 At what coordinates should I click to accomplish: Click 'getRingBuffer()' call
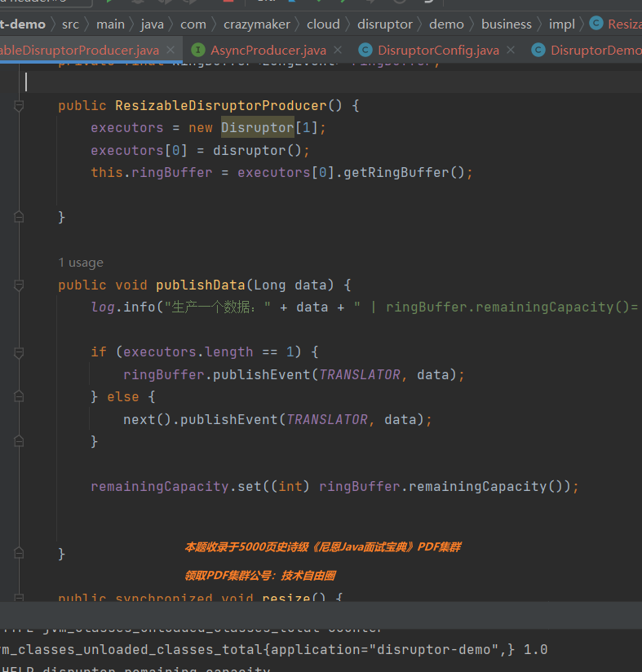click(404, 173)
